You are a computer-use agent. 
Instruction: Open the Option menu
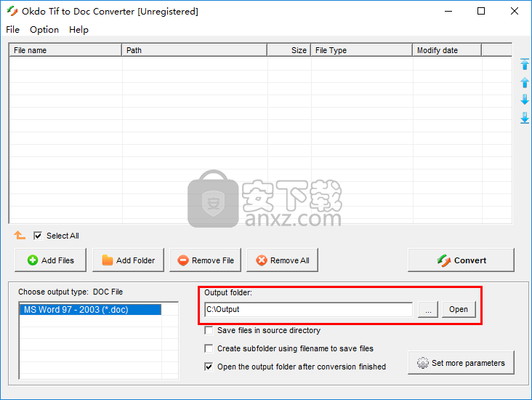[x=44, y=30]
